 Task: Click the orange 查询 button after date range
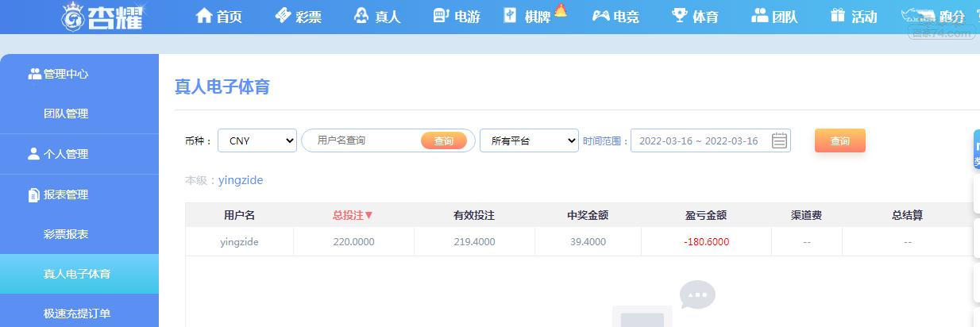pos(840,140)
